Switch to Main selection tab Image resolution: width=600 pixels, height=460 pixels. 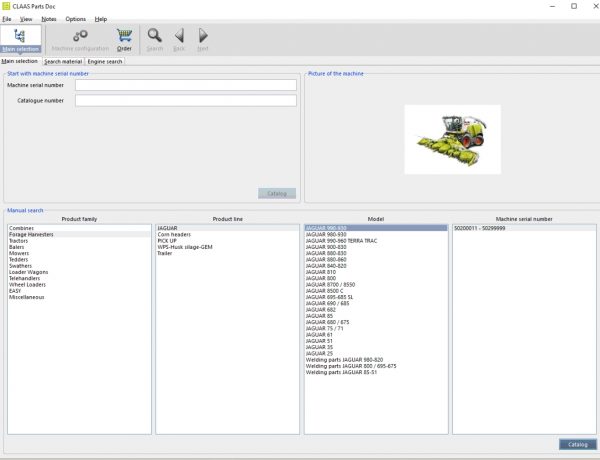(20, 61)
